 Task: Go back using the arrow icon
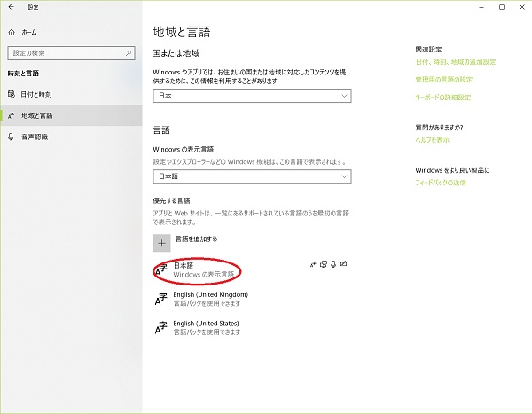pos(12,7)
